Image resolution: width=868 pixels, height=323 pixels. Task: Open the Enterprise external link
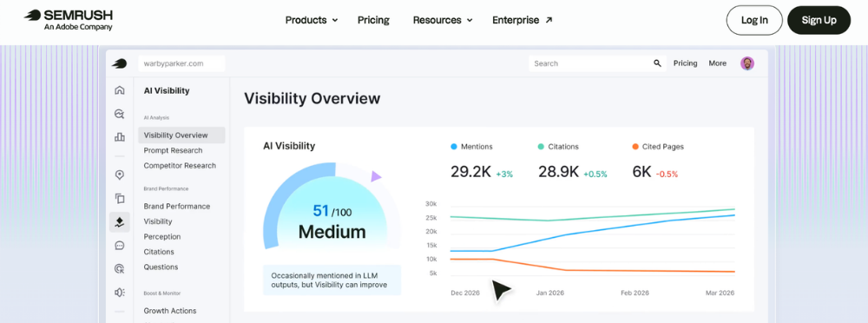(522, 20)
